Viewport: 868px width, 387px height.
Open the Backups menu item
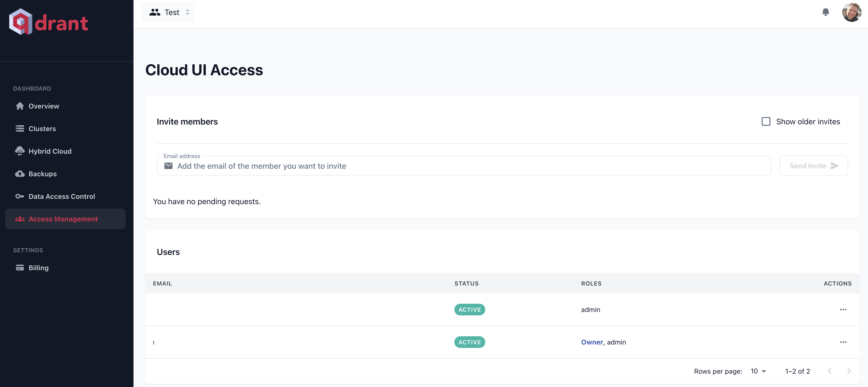(42, 174)
